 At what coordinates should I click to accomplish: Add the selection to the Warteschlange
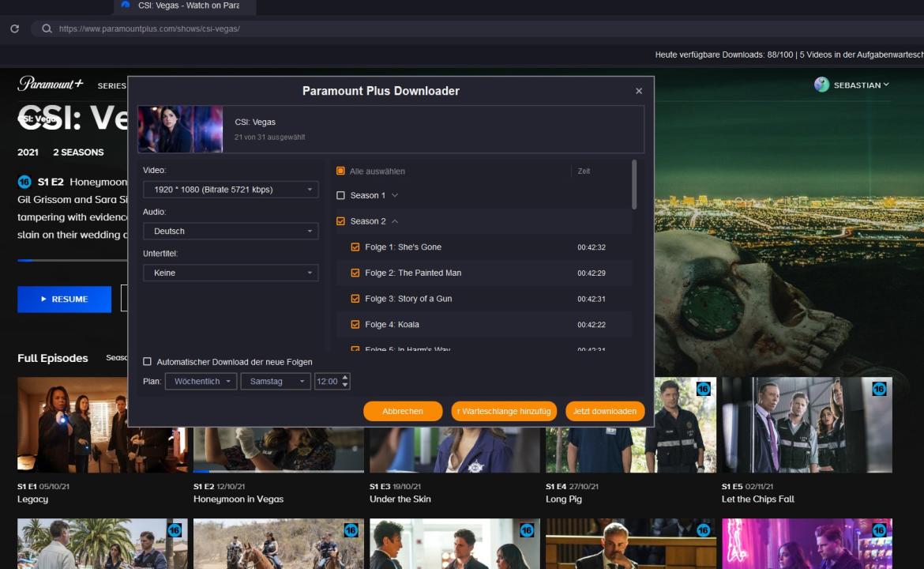pos(504,411)
